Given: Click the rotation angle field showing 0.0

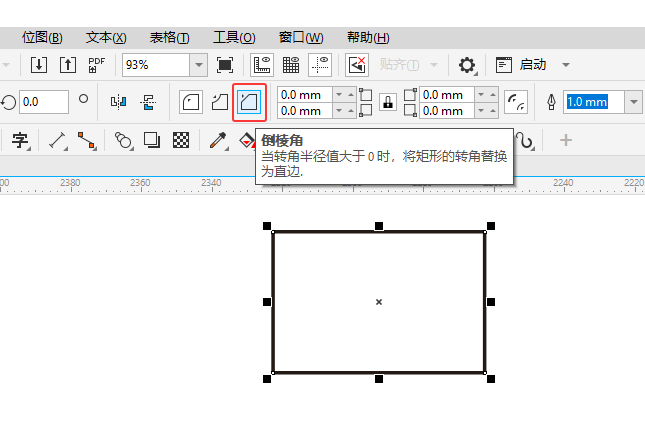Looking at the screenshot, I should [x=44, y=102].
